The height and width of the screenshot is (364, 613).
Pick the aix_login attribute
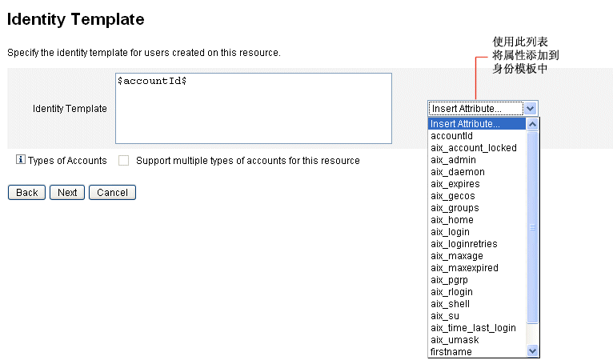point(477,231)
